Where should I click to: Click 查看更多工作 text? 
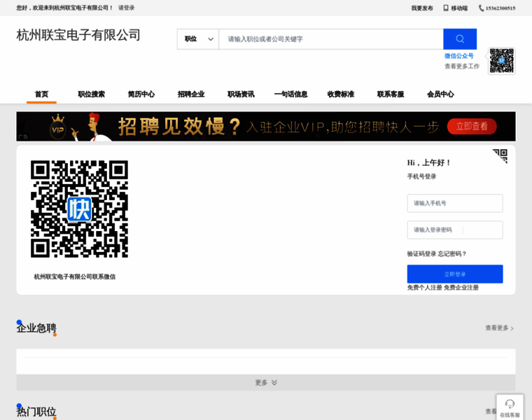click(x=462, y=66)
